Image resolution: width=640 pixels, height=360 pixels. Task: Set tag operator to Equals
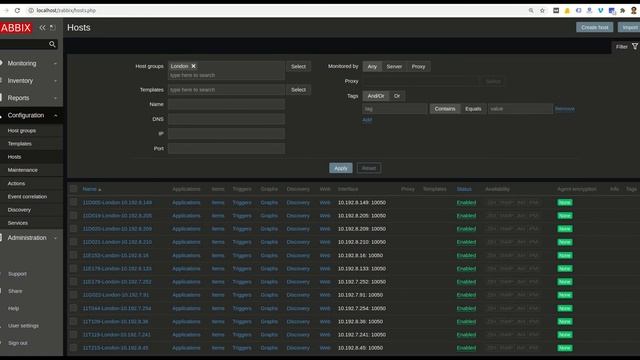(473, 109)
